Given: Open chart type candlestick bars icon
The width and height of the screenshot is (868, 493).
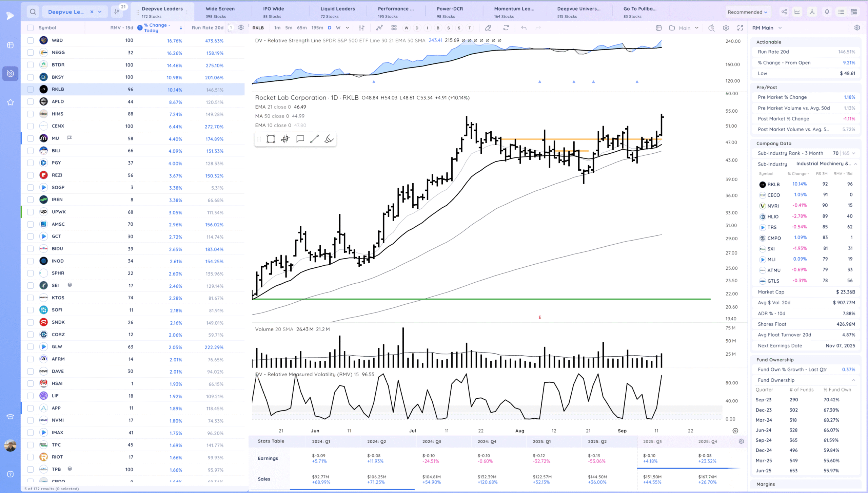Looking at the screenshot, I should 362,28.
